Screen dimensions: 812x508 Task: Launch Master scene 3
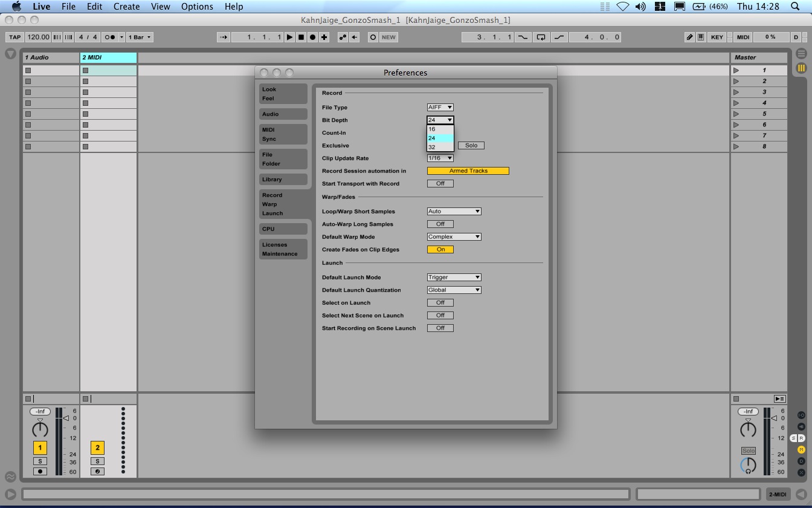pos(736,92)
